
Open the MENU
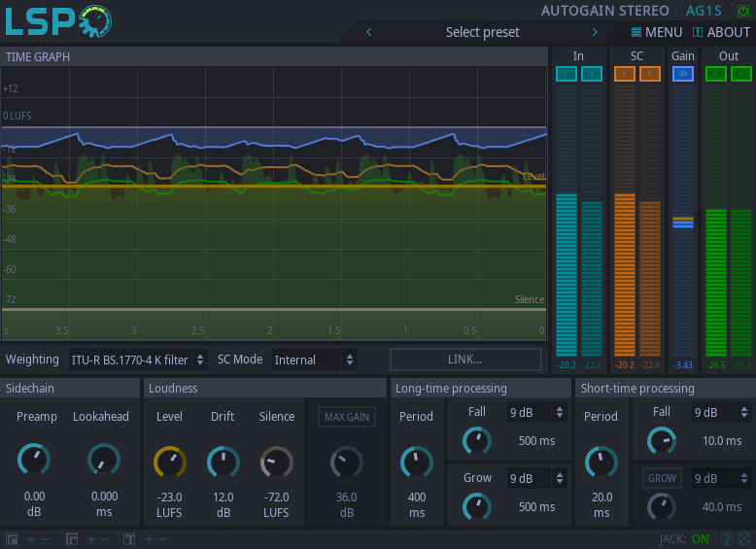[657, 32]
